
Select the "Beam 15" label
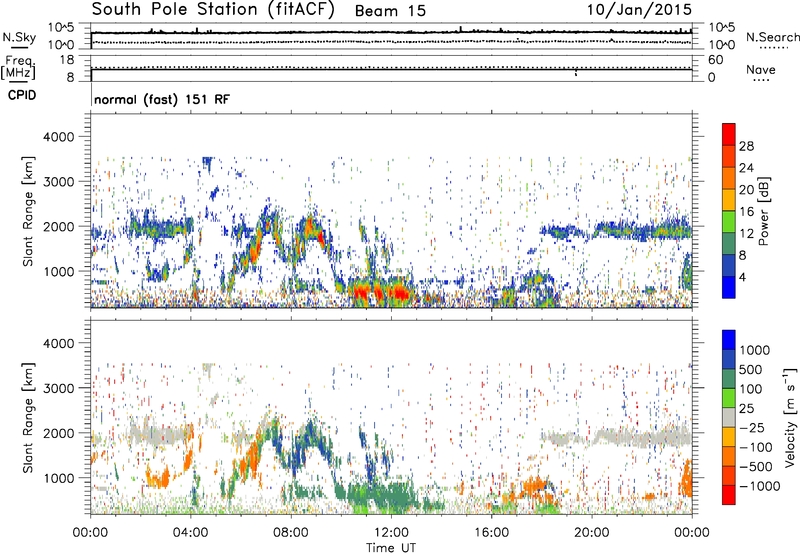[390, 11]
